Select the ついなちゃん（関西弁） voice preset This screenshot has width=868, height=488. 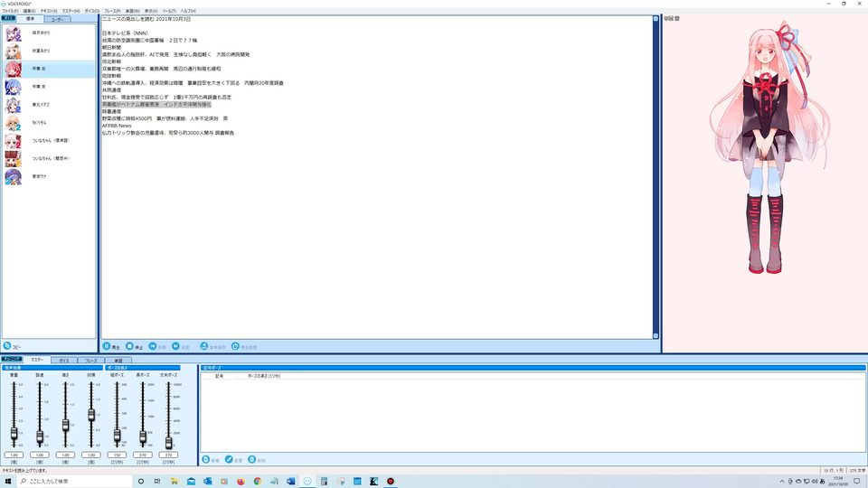[49, 159]
